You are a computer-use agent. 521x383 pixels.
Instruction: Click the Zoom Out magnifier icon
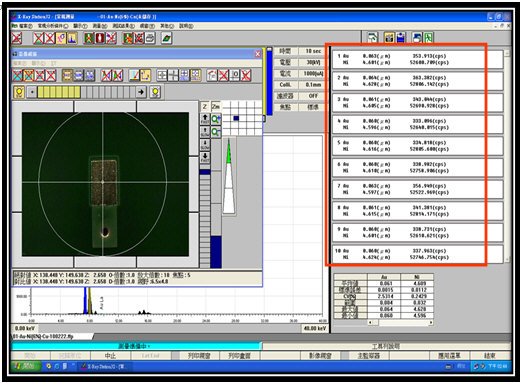coord(216,132)
